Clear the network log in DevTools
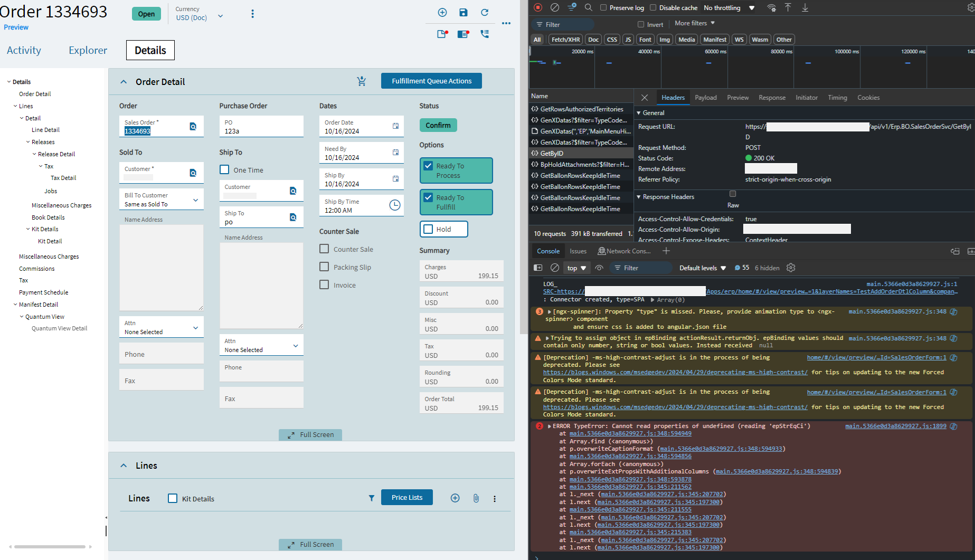This screenshot has width=975, height=560. coord(555,7)
